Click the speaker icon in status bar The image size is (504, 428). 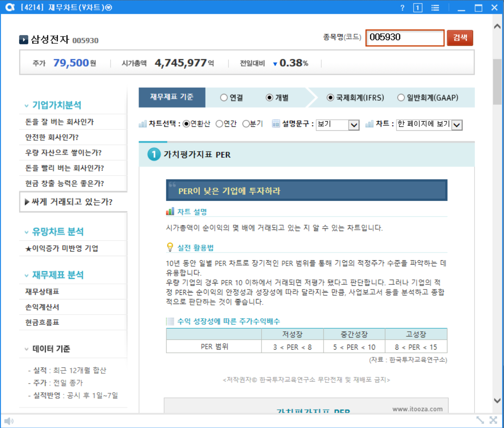pyautogui.click(x=9, y=421)
